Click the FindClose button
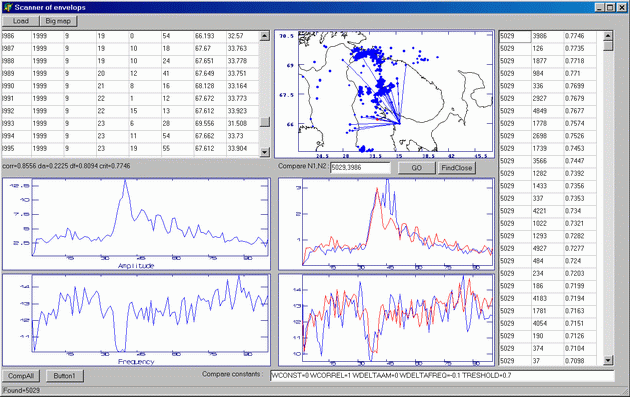 click(456, 168)
